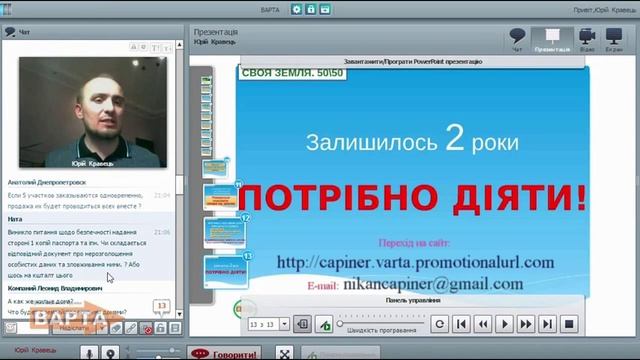Viewport: 640px width, 360px height.
Task: Click the fullscreen expand arrows icon
Action: pos(284,353)
